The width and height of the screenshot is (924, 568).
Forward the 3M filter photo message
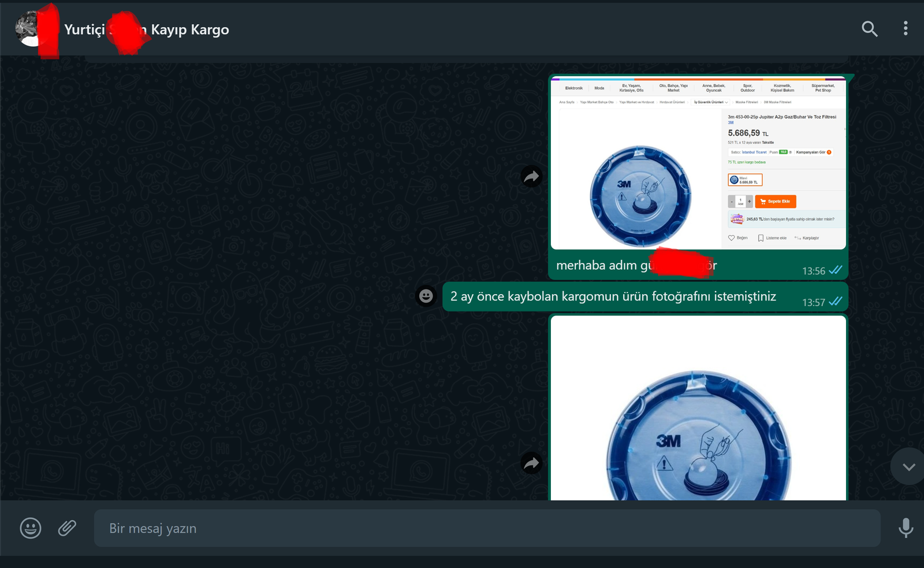tap(531, 463)
